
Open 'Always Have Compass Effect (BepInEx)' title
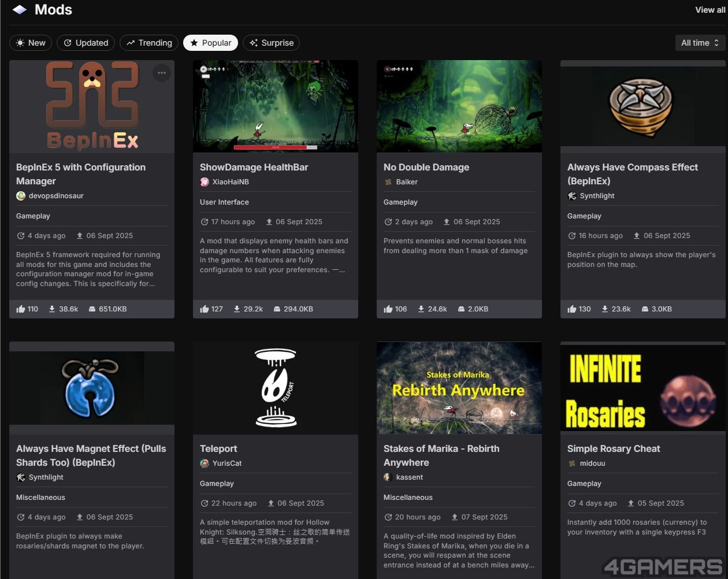click(633, 174)
